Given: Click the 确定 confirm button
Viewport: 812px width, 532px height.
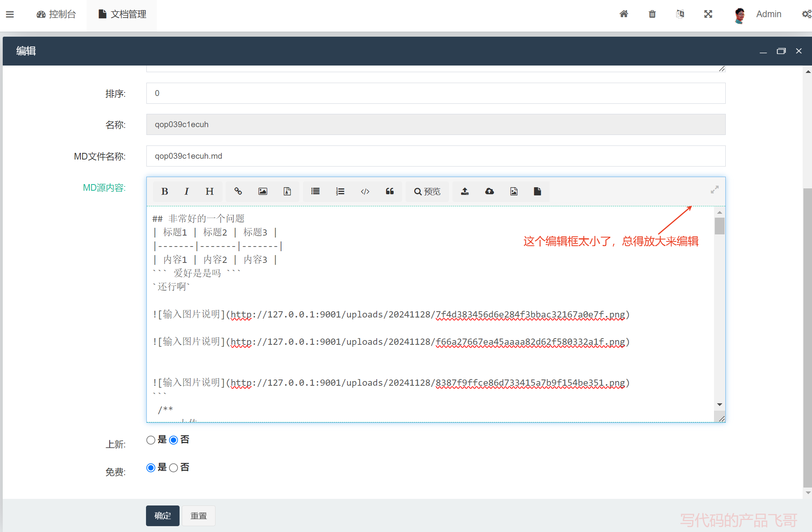Looking at the screenshot, I should (163, 516).
